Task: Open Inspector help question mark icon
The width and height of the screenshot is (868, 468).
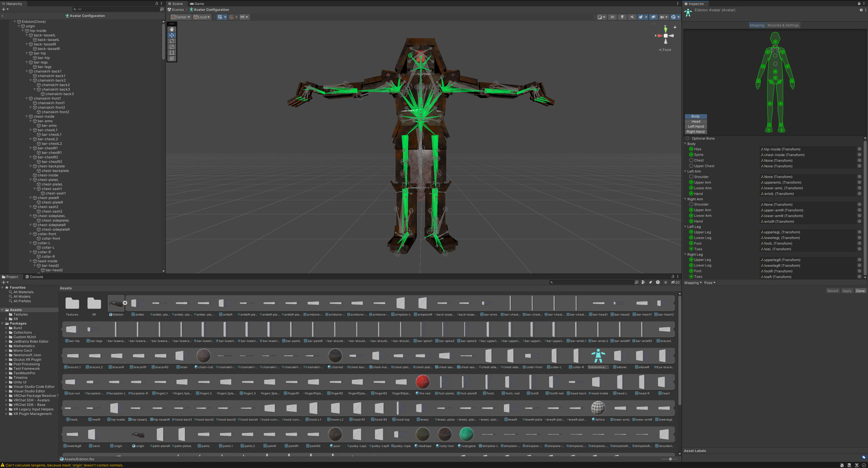Action: click(860, 10)
